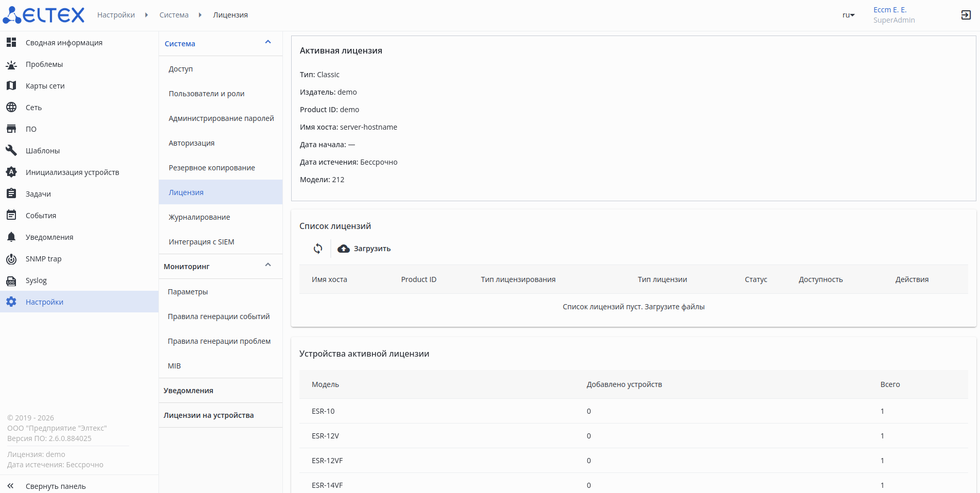980x493 pixels.
Task: Expand Лицензии на устройства section
Action: [209, 415]
